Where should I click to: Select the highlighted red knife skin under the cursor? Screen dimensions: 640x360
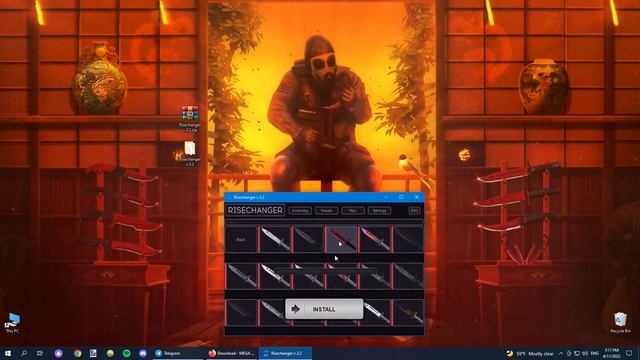pyautogui.click(x=342, y=239)
